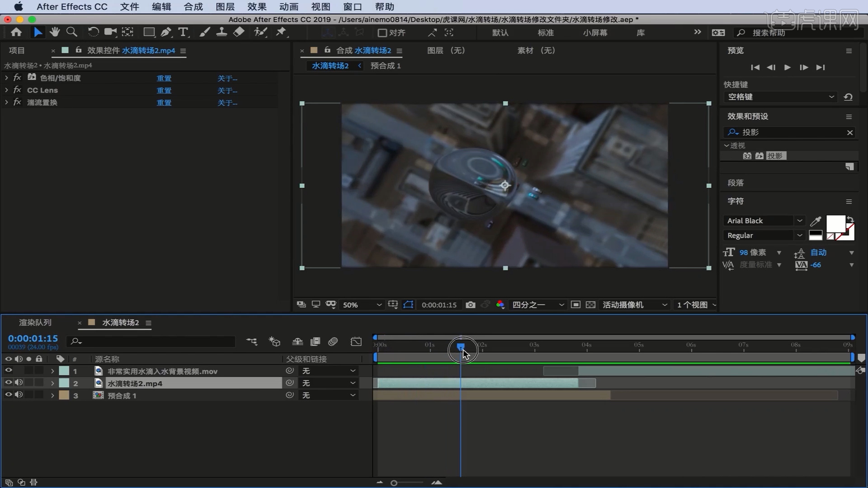This screenshot has width=868, height=488.
Task: Select the Rotation tool
Action: click(93, 32)
